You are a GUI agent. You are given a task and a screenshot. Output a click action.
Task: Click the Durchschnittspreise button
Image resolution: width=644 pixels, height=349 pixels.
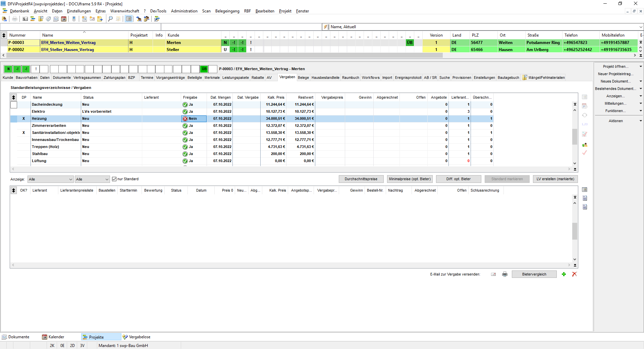[361, 179]
